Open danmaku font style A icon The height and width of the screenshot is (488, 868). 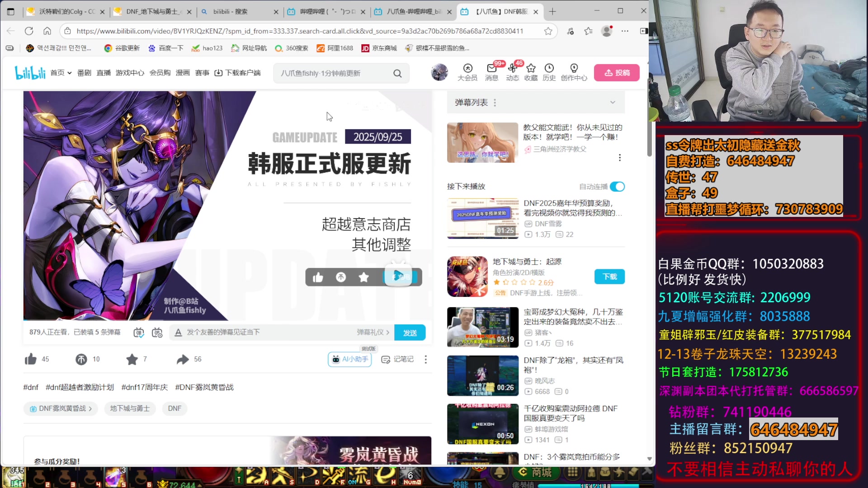tap(178, 333)
